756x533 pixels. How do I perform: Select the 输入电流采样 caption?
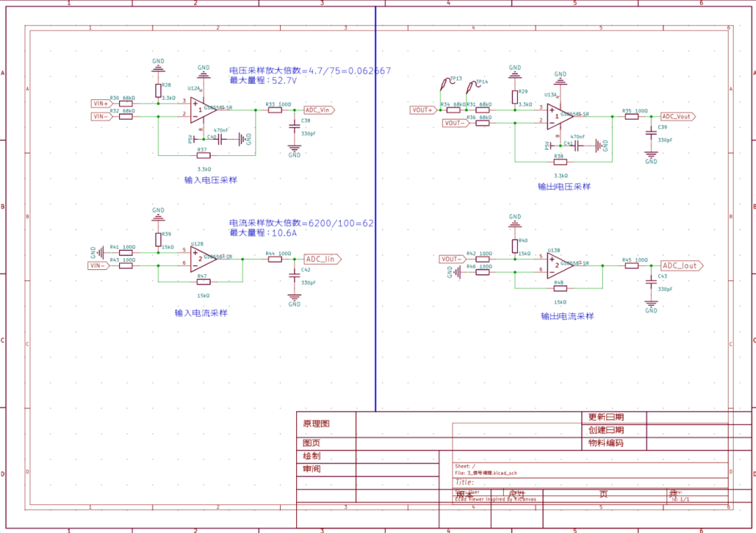(x=201, y=313)
